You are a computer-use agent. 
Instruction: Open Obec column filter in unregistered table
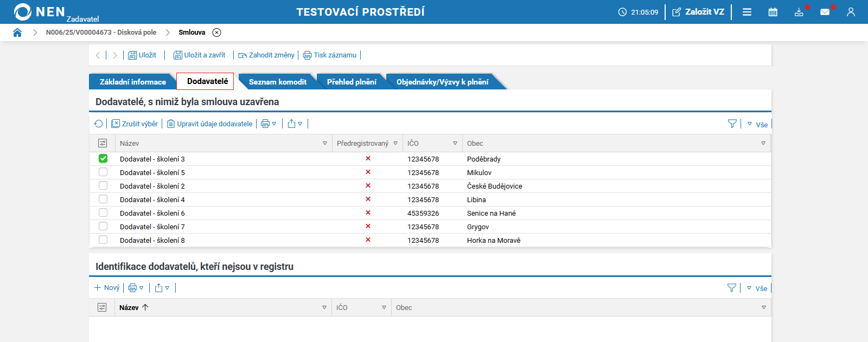pos(764,307)
